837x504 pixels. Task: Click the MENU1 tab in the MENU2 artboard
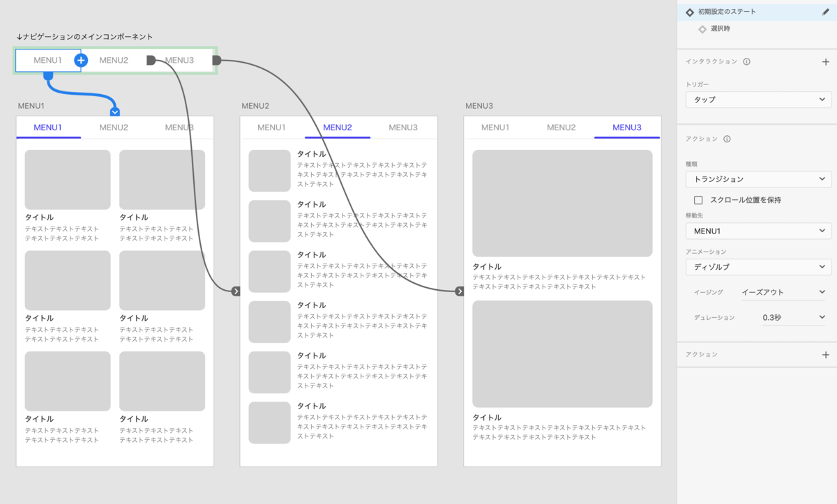(271, 128)
